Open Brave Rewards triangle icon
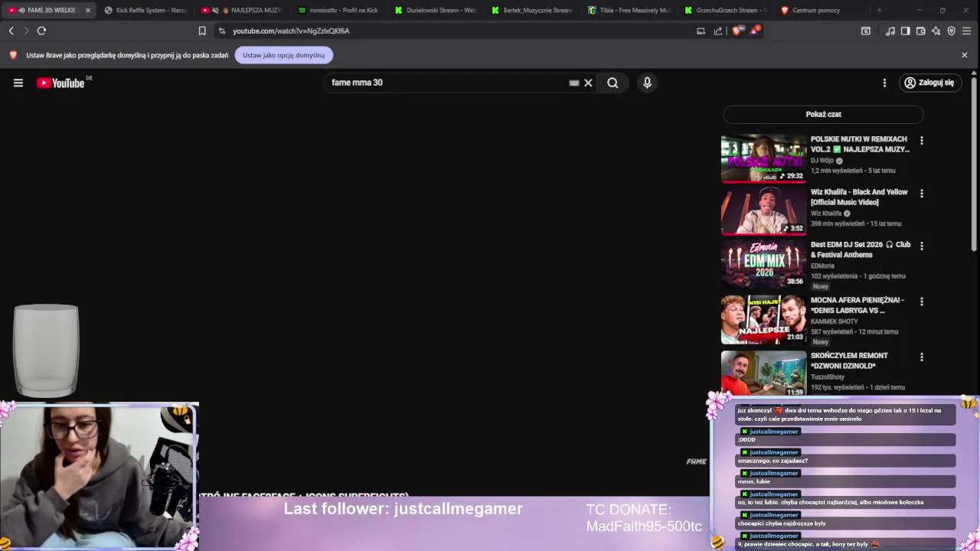Screen dimensions: 980x551 [x=755, y=31]
